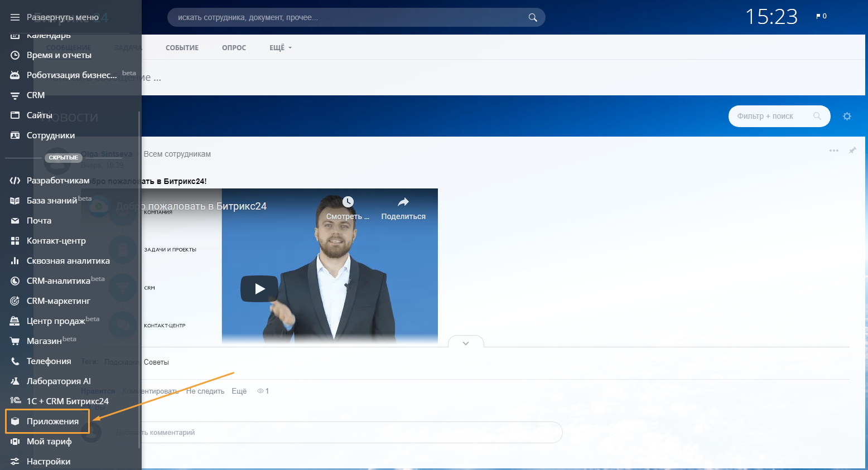Switch to the СОБЫТИЕ tab
Image resolution: width=868 pixels, height=470 pixels.
coord(182,48)
